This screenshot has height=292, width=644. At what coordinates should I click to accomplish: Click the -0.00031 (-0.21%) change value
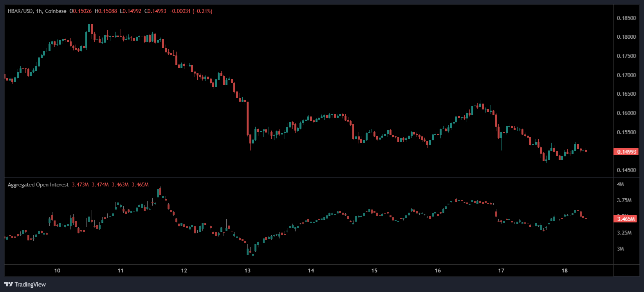click(191, 11)
